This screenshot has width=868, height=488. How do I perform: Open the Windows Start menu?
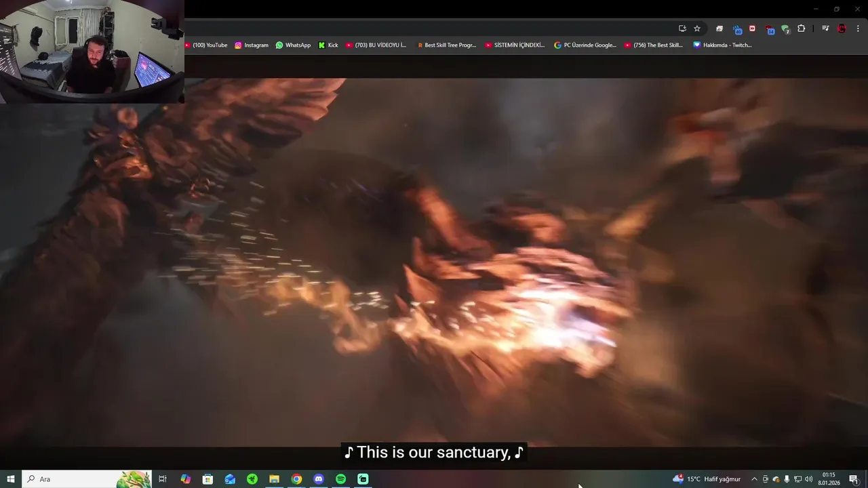pos(11,479)
